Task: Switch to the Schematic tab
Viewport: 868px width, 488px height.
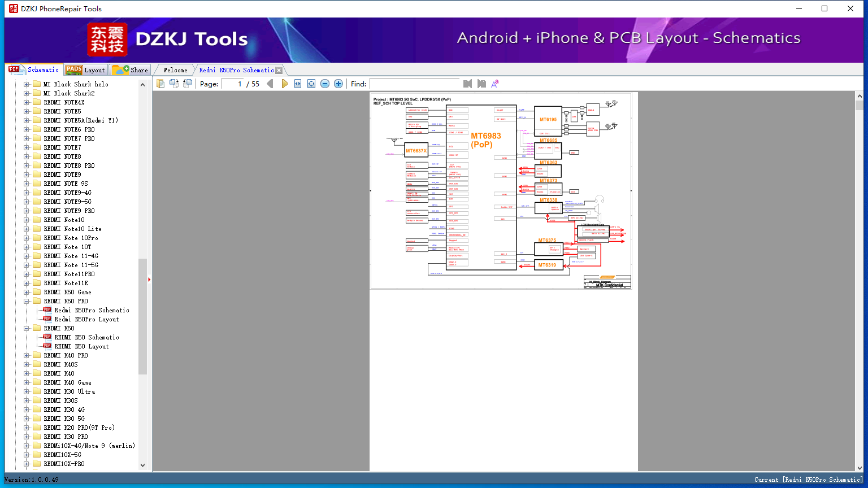Action: coord(34,69)
